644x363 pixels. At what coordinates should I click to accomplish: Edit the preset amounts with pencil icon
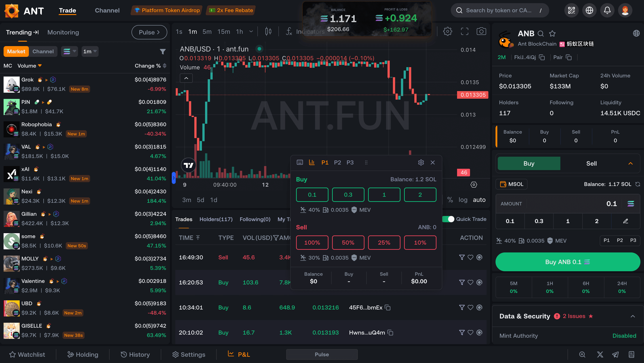(625, 221)
